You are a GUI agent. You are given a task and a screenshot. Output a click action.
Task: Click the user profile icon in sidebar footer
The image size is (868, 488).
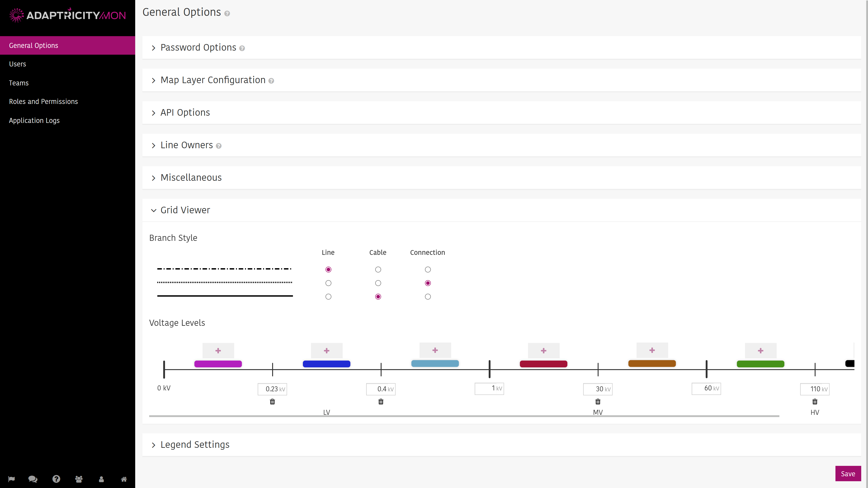click(101, 479)
